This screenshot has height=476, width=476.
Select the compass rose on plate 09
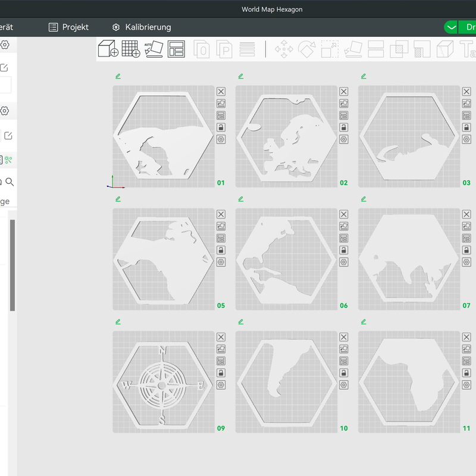[x=162, y=386]
